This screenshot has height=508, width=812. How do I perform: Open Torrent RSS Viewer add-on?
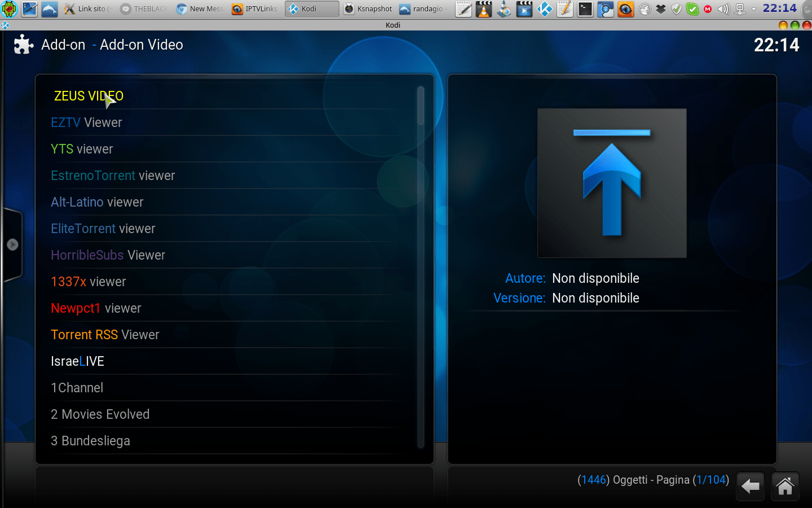(x=233, y=335)
